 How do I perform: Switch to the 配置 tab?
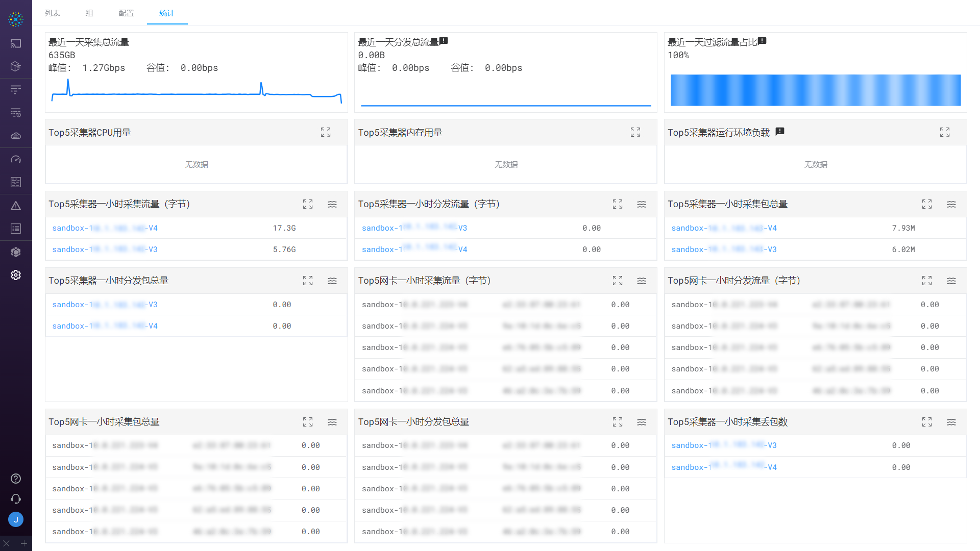coord(126,13)
